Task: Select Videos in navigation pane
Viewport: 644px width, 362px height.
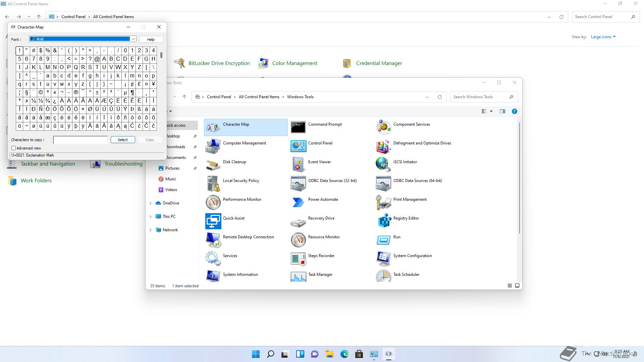Action: (171, 190)
